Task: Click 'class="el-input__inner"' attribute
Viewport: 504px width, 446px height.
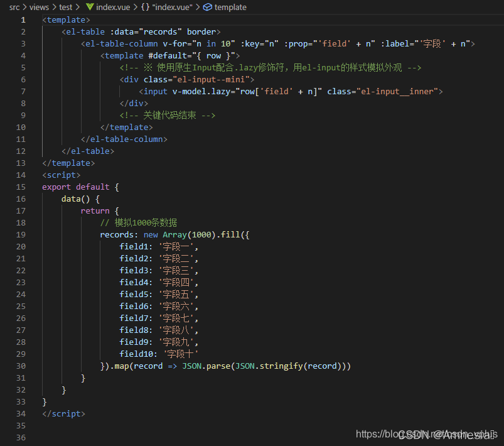Action: point(382,92)
